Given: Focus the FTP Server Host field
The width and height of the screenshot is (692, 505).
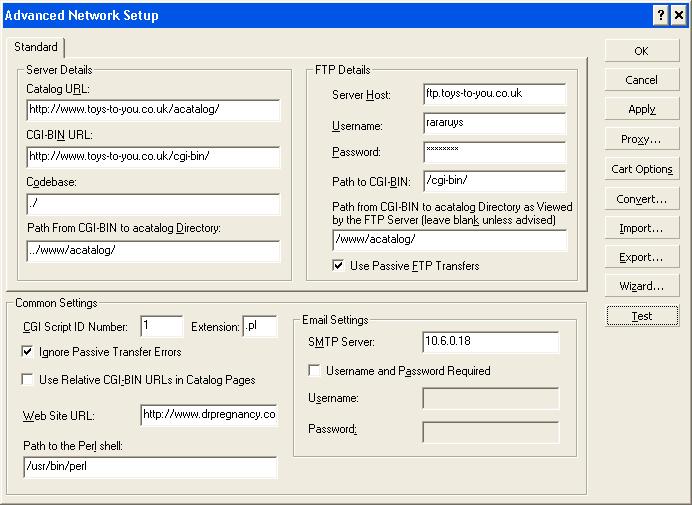Looking at the screenshot, I should [x=493, y=94].
